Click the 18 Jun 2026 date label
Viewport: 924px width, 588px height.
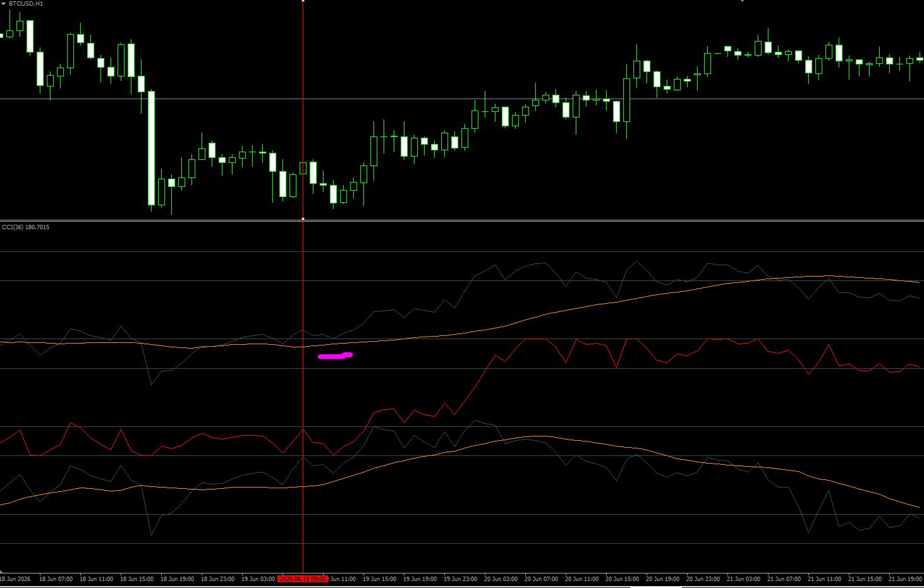[15, 579]
